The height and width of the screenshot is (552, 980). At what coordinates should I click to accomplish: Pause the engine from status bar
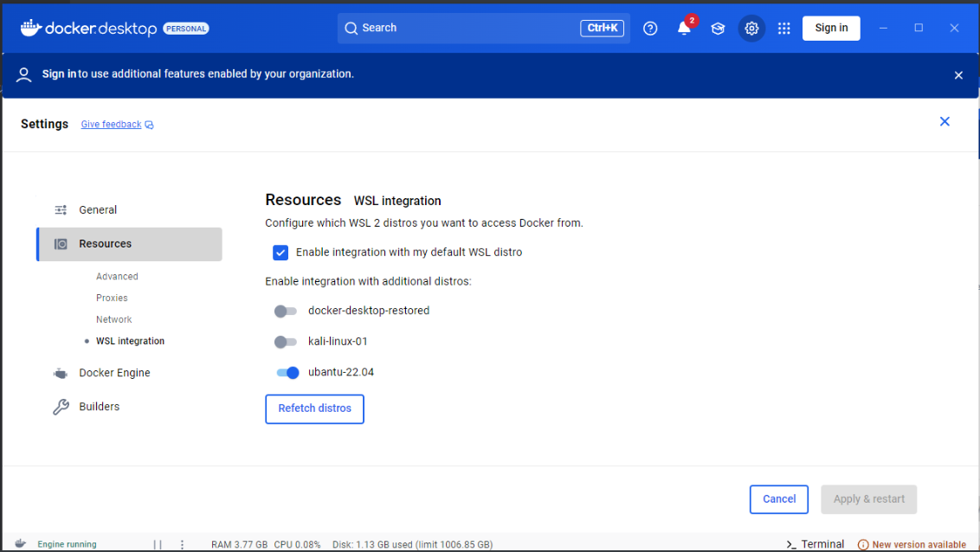click(158, 544)
